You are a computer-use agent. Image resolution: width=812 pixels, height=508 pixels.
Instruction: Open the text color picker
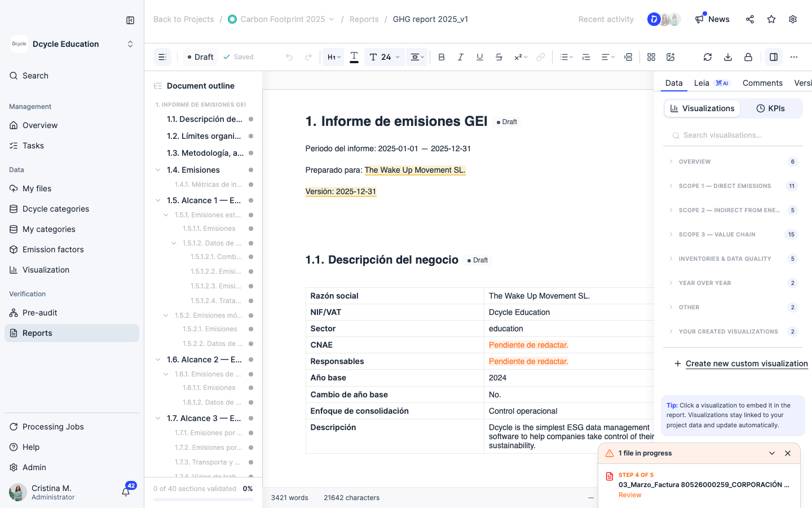[x=354, y=57]
